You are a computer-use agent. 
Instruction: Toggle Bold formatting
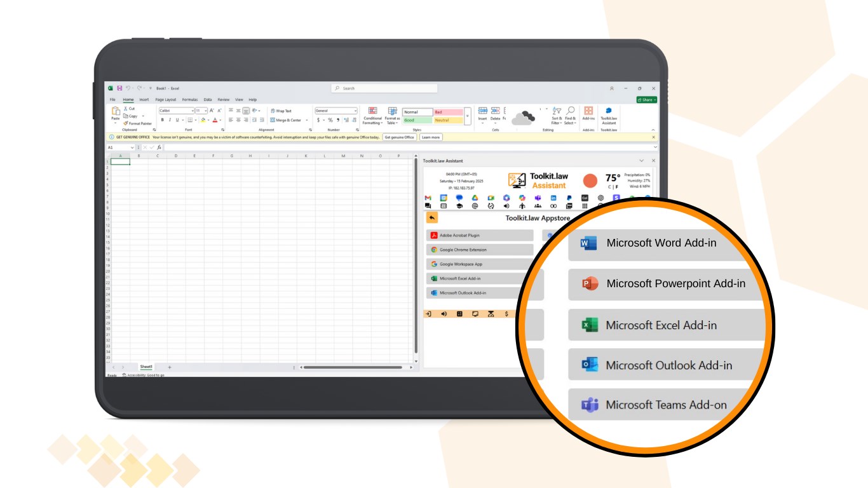162,119
